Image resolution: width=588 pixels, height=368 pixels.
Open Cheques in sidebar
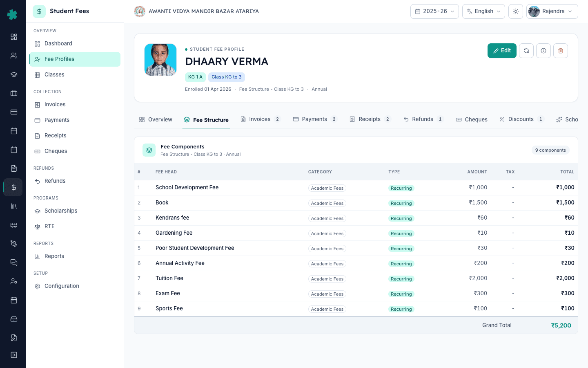(x=75, y=151)
